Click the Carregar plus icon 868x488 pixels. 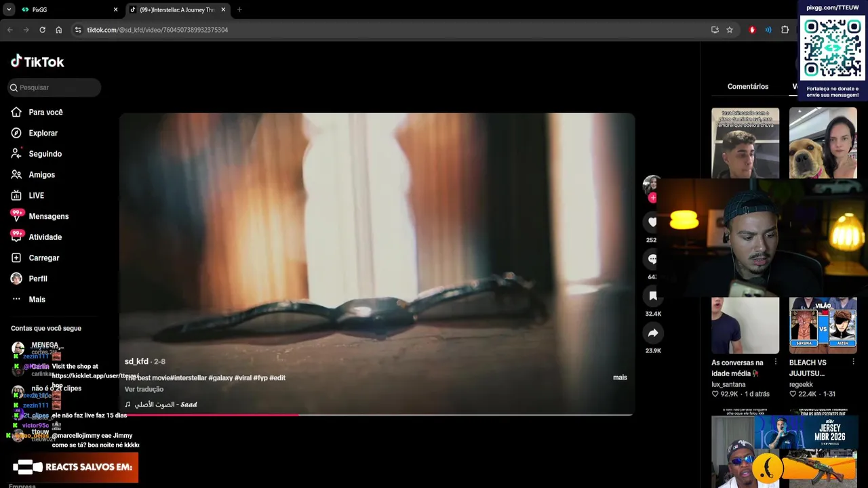(x=16, y=258)
